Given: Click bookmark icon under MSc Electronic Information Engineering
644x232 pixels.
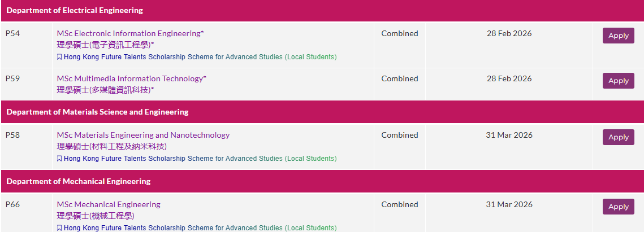Looking at the screenshot, I should 59,57.
